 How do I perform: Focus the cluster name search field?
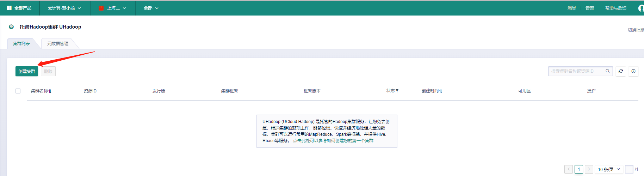576,71
